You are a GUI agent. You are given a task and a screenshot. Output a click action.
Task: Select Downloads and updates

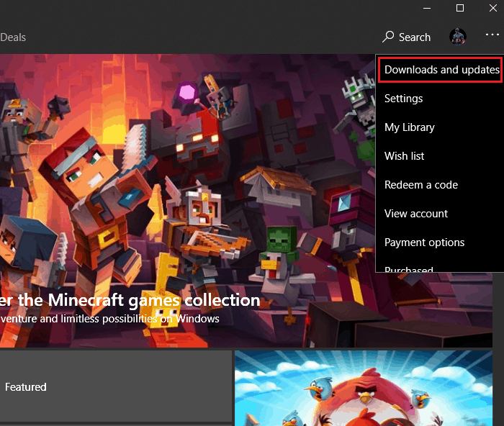pyautogui.click(x=440, y=70)
